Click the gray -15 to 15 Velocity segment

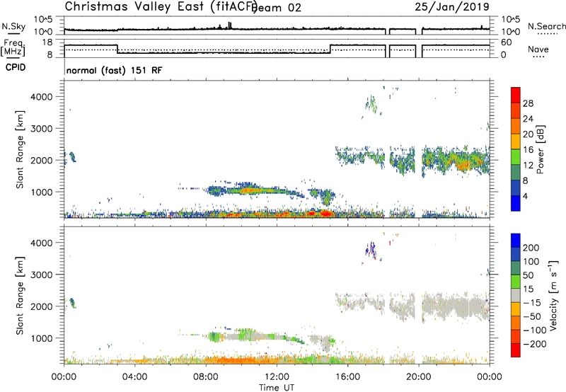click(x=516, y=295)
